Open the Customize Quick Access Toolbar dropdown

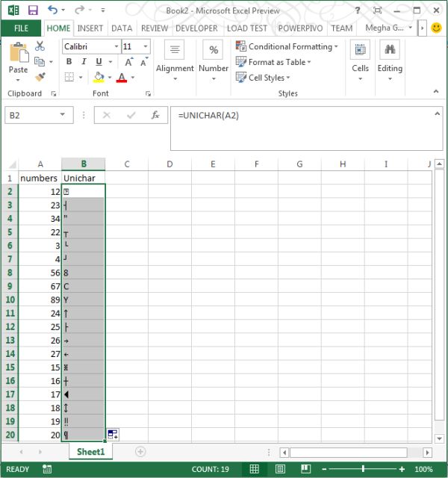point(103,10)
